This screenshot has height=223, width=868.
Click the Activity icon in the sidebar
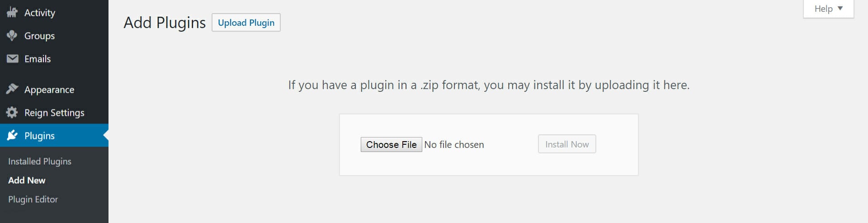[12, 12]
